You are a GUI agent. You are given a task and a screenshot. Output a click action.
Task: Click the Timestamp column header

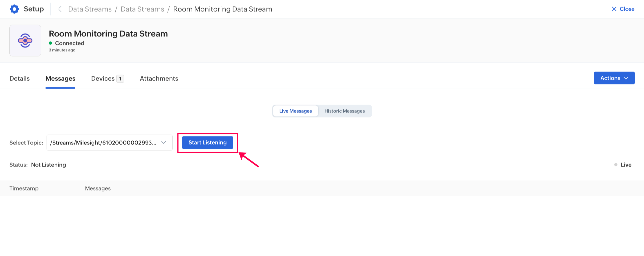[24, 188]
